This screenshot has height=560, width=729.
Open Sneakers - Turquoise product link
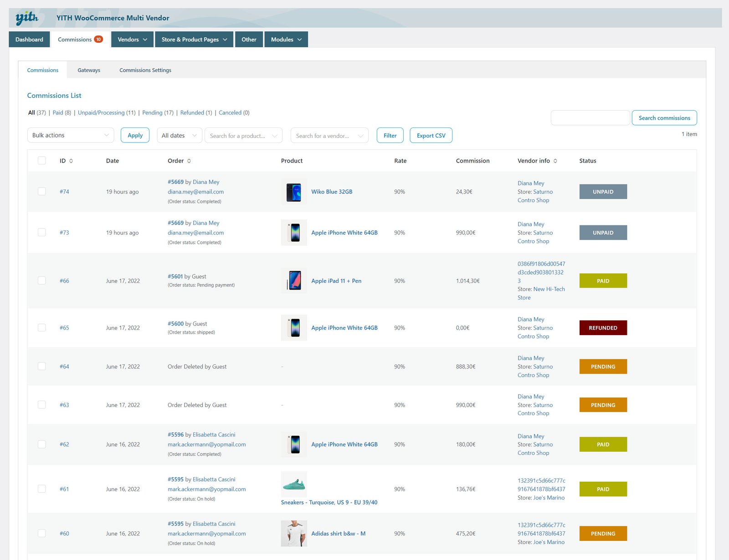click(x=329, y=502)
